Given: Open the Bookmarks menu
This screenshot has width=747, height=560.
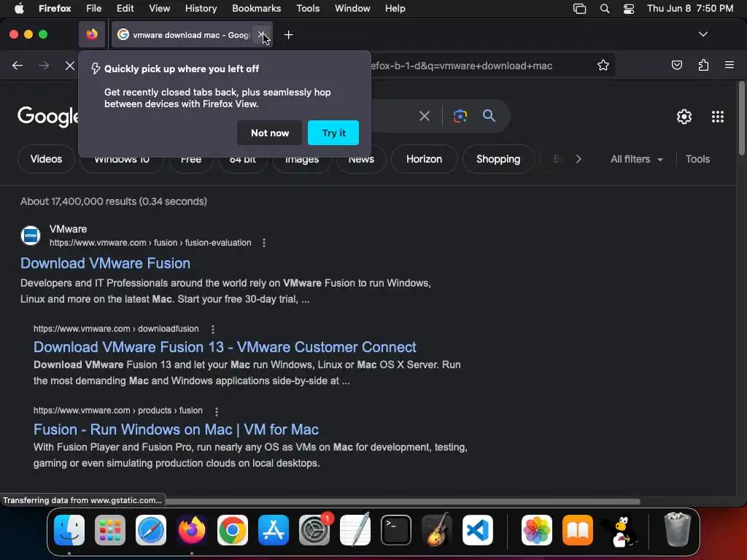Looking at the screenshot, I should (256, 8).
